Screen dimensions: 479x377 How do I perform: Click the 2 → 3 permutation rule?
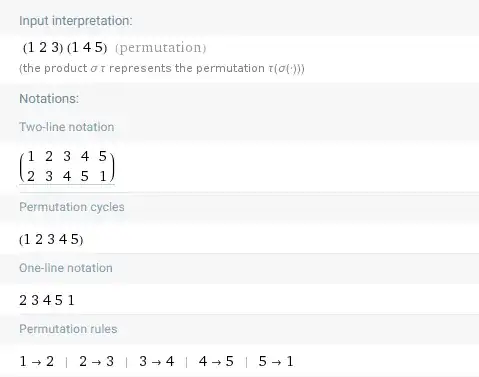(x=96, y=361)
